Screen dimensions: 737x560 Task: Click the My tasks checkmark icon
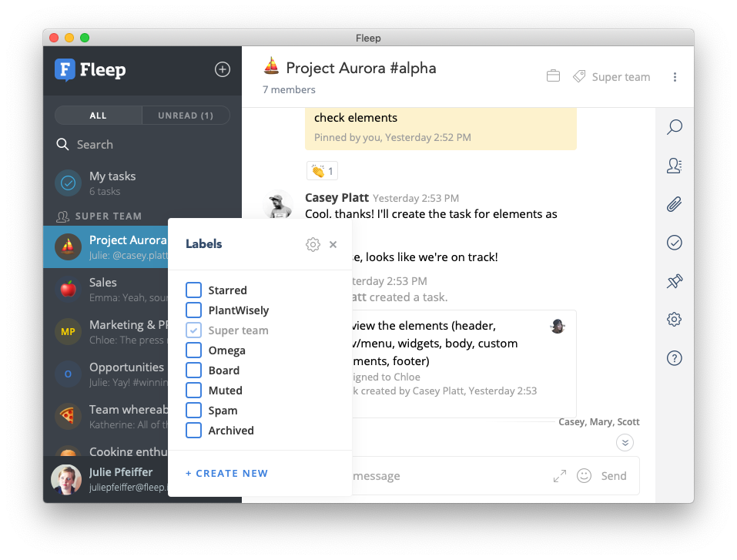(x=68, y=183)
